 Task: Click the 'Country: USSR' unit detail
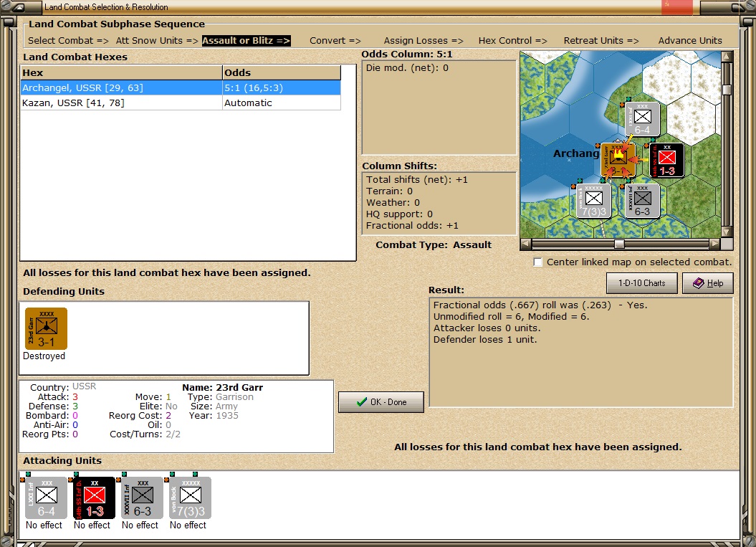coord(63,387)
